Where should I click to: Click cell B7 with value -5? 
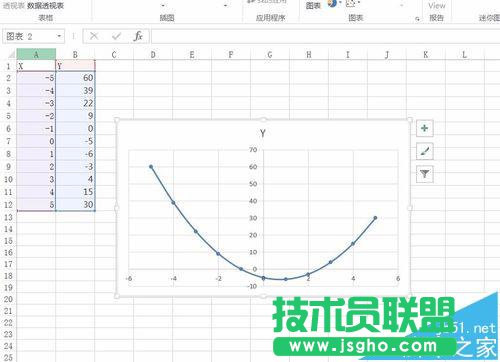pos(75,141)
